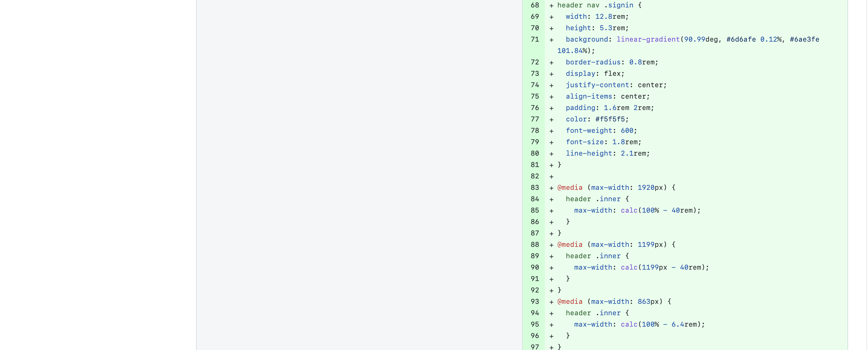Click the 'line-height: 2.1rem' line
Screen dimensions: 868x350
(608, 154)
